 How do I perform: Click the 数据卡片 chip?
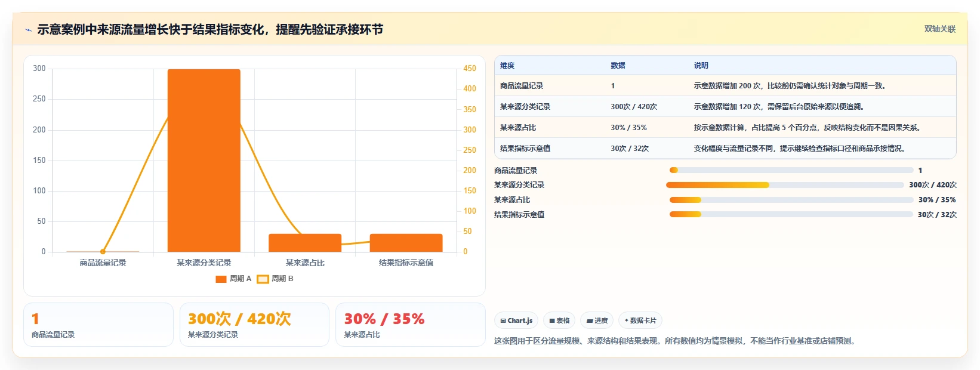pyautogui.click(x=640, y=320)
